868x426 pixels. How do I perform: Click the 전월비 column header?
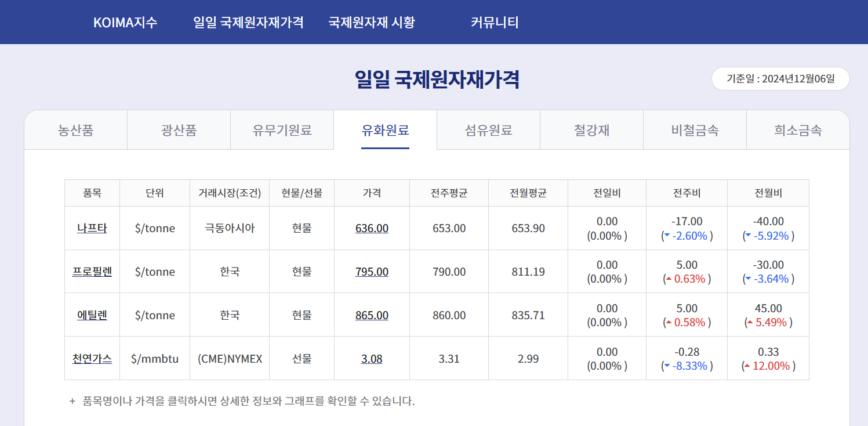768,193
